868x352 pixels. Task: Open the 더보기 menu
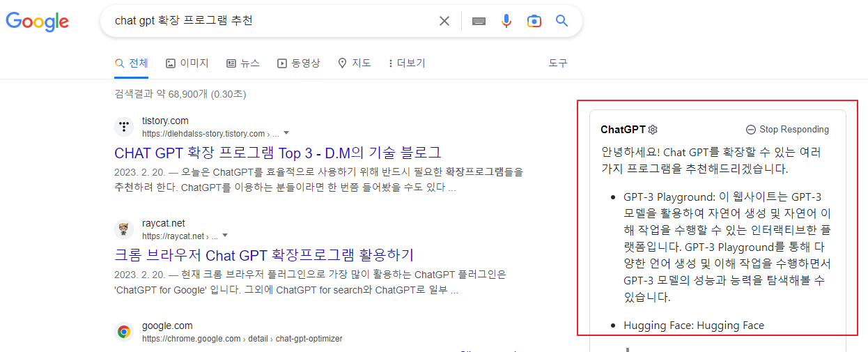tap(407, 63)
